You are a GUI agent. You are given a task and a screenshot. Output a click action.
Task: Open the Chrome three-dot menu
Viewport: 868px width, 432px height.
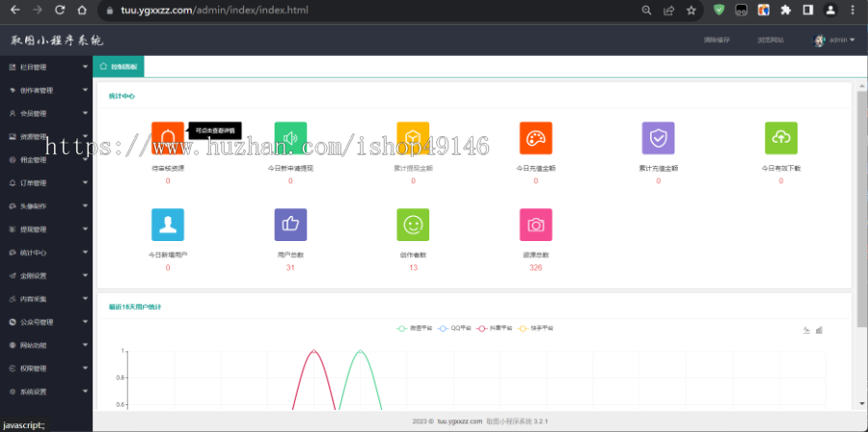853,10
